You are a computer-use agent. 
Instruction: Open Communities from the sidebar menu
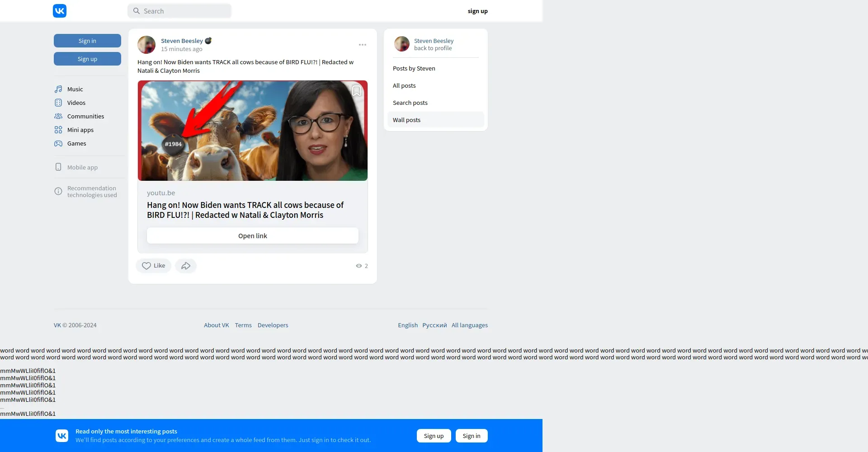(85, 116)
